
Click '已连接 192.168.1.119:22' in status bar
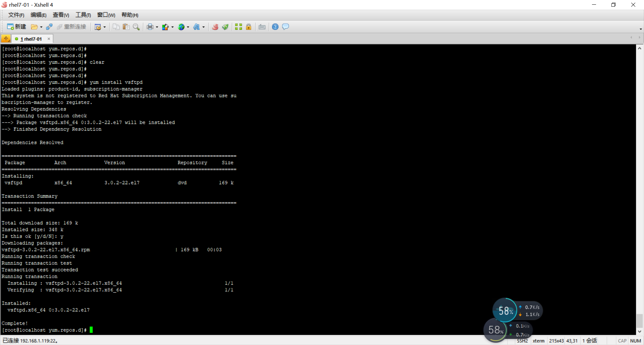[31, 341]
